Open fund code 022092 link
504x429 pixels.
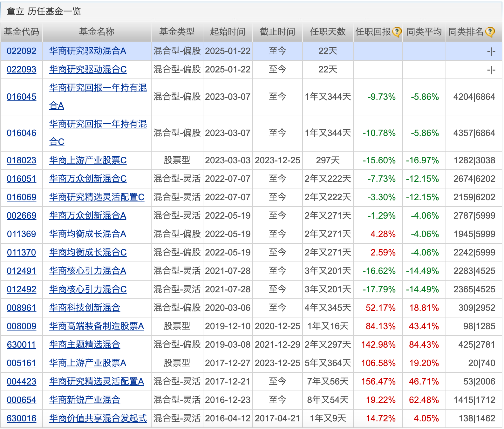pos(21,51)
